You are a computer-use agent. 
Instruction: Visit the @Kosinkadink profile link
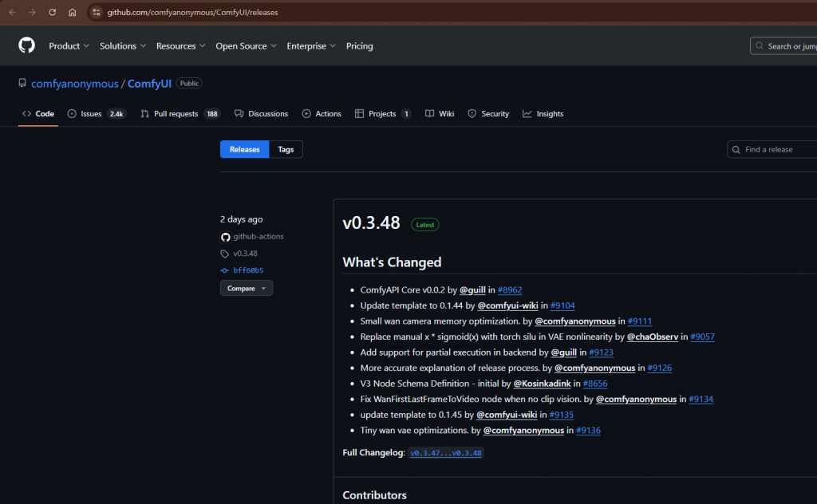(x=542, y=384)
